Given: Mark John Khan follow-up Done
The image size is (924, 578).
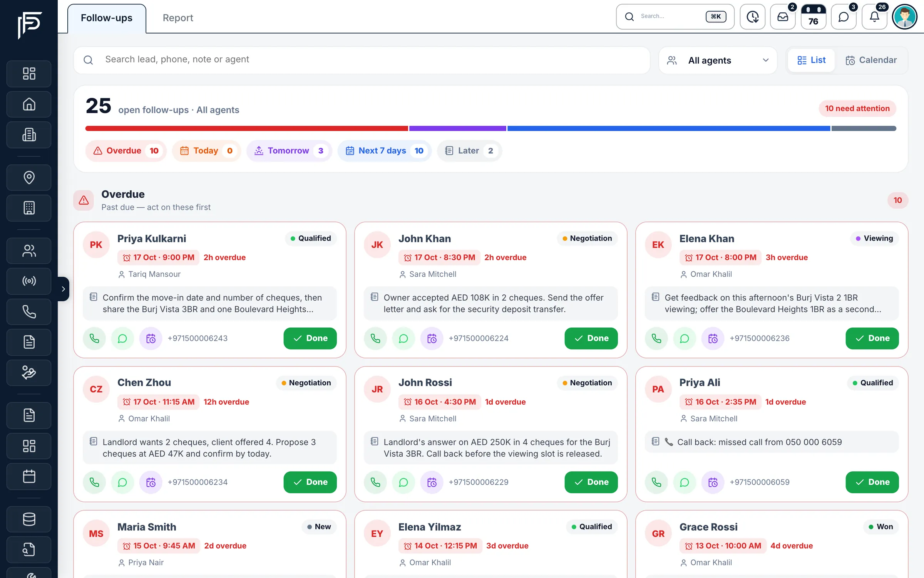Looking at the screenshot, I should pyautogui.click(x=591, y=338).
